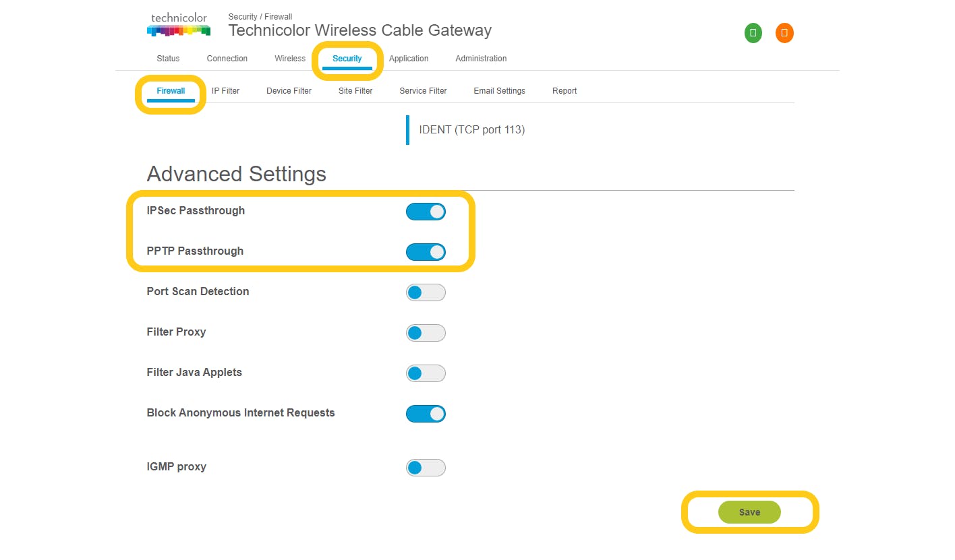Screen dimensions: 955x560
Task: Open the IP Filter sub-tab
Action: (225, 91)
